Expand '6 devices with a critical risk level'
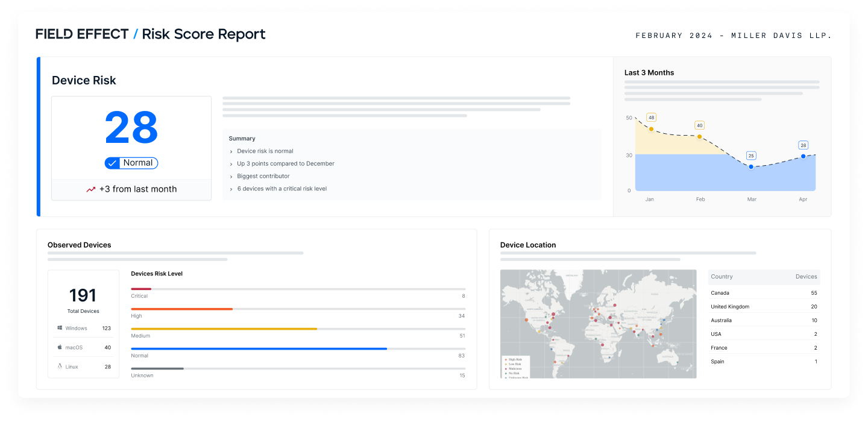The image size is (868, 422). (x=278, y=189)
